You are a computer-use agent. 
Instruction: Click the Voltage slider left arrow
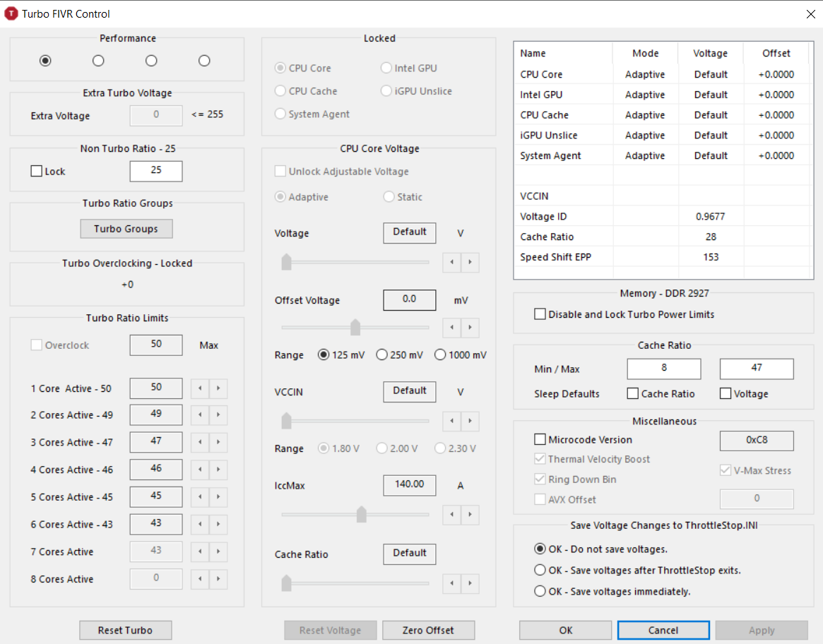pos(452,262)
